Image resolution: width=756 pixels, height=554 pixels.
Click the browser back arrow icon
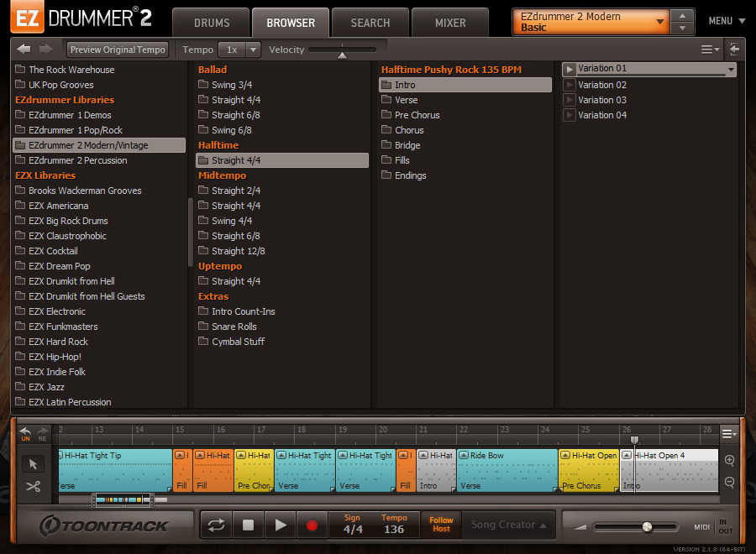(x=24, y=50)
